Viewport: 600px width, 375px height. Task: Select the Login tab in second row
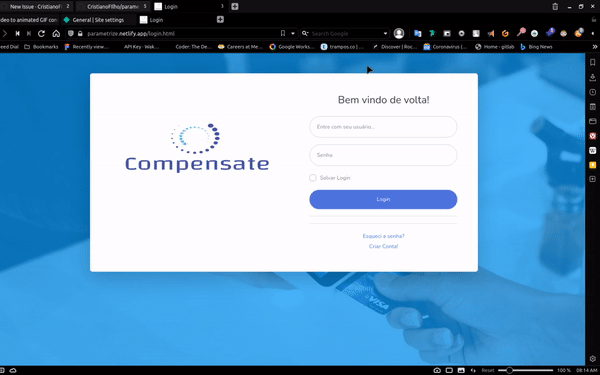175,20
